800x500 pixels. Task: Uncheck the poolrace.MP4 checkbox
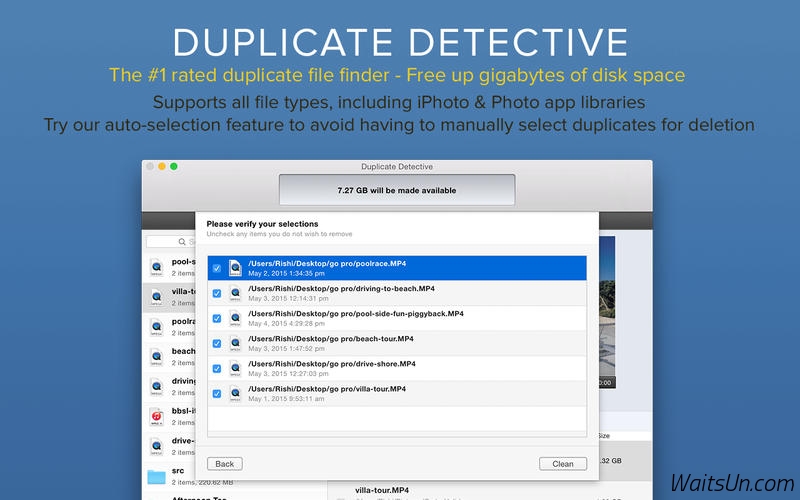pyautogui.click(x=217, y=268)
